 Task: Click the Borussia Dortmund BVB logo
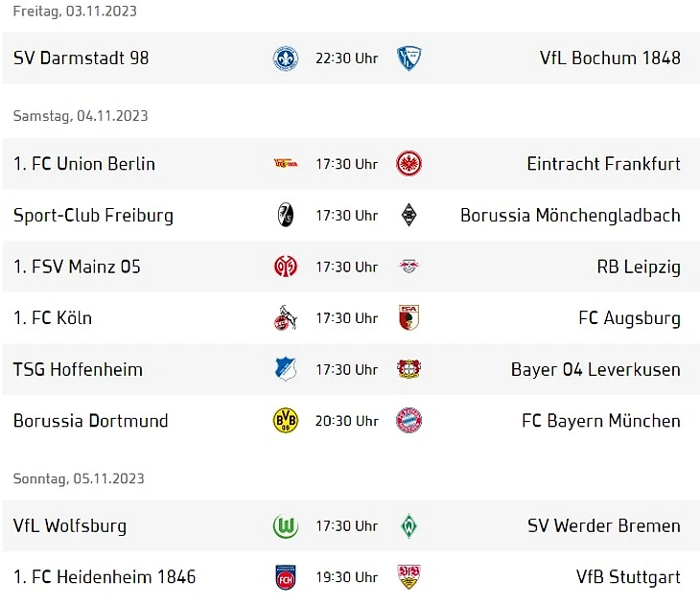point(286,421)
